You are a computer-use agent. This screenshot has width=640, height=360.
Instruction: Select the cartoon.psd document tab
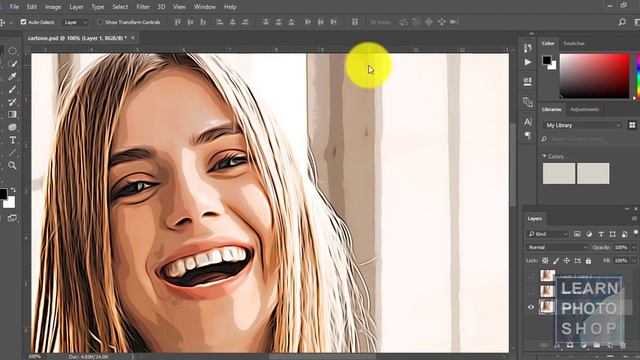click(77, 38)
